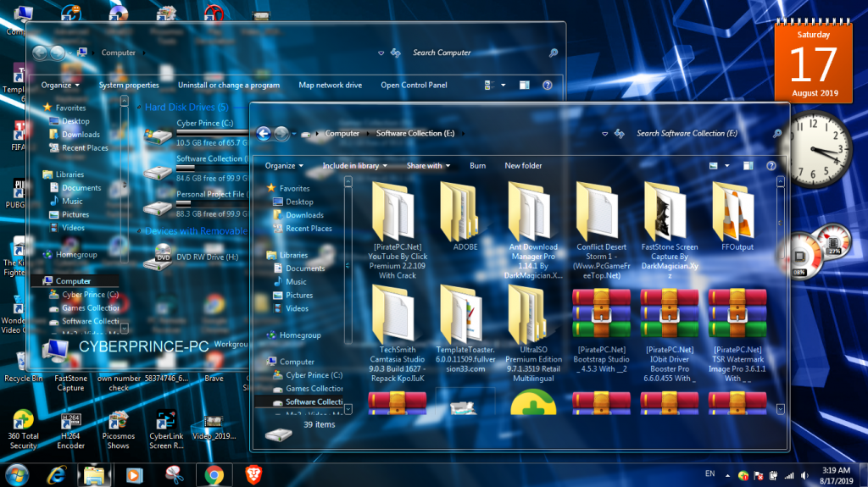Image resolution: width=868 pixels, height=487 pixels.
Task: Open the DVD RW Drive (H:)
Action: [x=191, y=257]
